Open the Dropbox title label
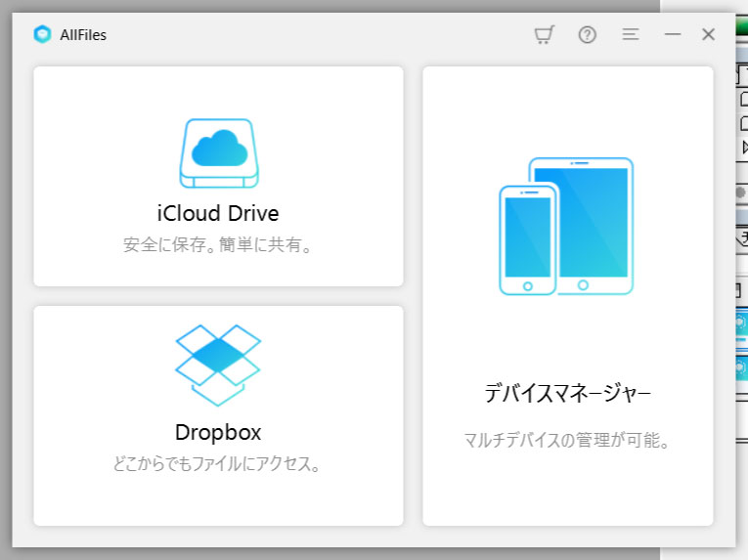This screenshot has width=748, height=560. click(218, 432)
